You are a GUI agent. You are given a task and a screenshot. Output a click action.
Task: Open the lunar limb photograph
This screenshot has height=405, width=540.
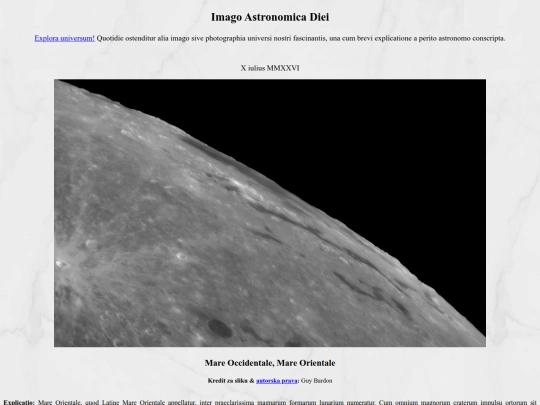tap(270, 213)
